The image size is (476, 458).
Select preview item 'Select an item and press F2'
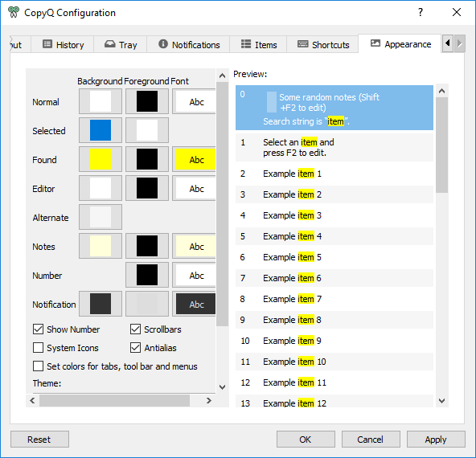pos(334,147)
